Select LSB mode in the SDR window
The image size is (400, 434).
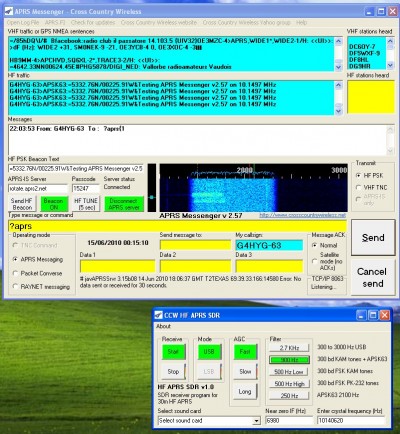pos(209,371)
